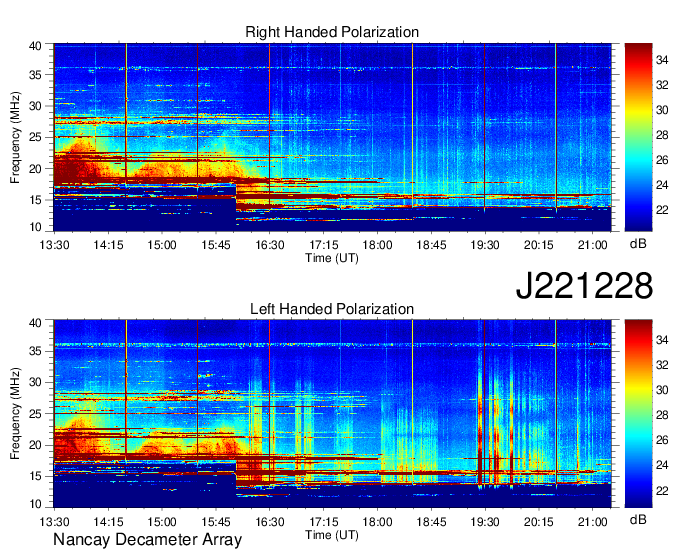Screen dimensions: 680x552
Task: Click 15 MHz tick on upper plot
Action: (x=35, y=200)
